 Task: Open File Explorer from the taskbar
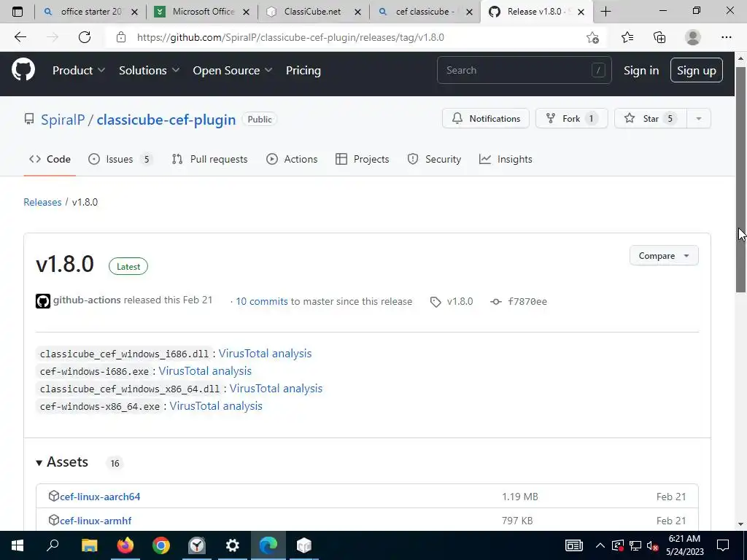click(89, 545)
